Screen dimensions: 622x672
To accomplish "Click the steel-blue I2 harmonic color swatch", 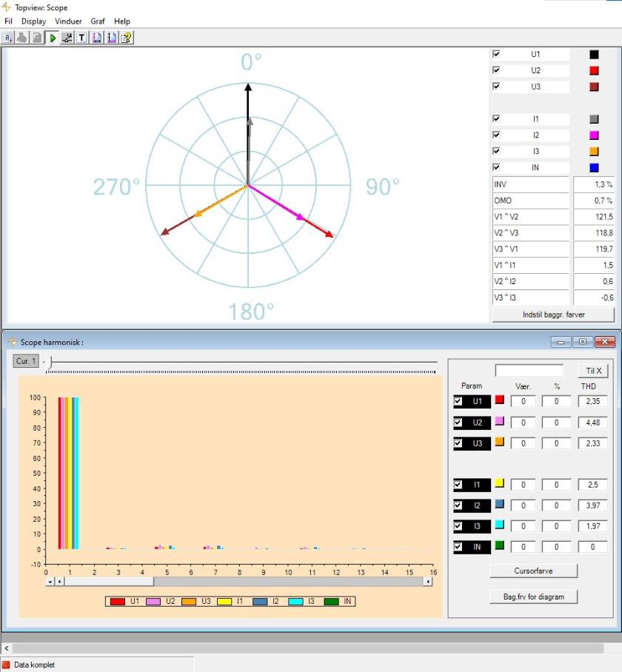I will [499, 503].
